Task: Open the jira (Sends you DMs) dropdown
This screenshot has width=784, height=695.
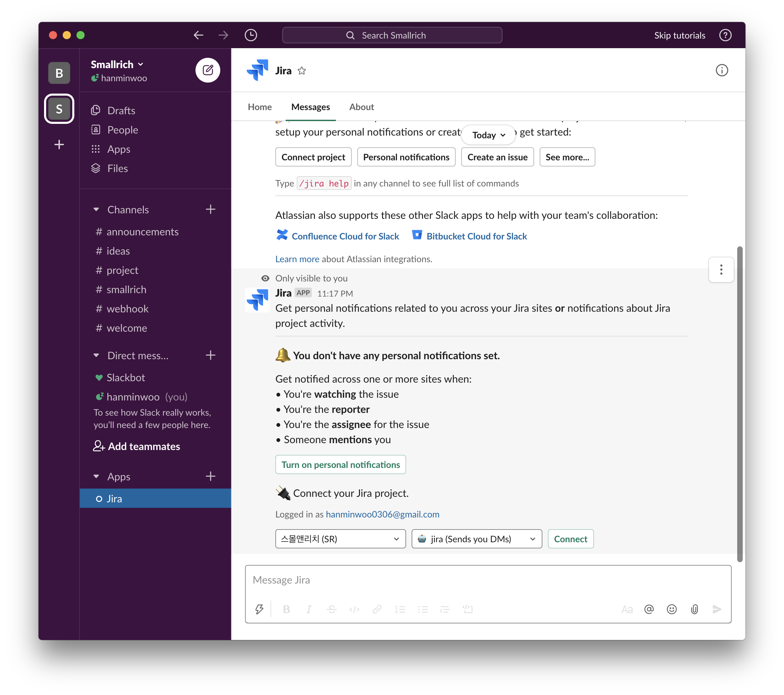Action: pos(476,538)
